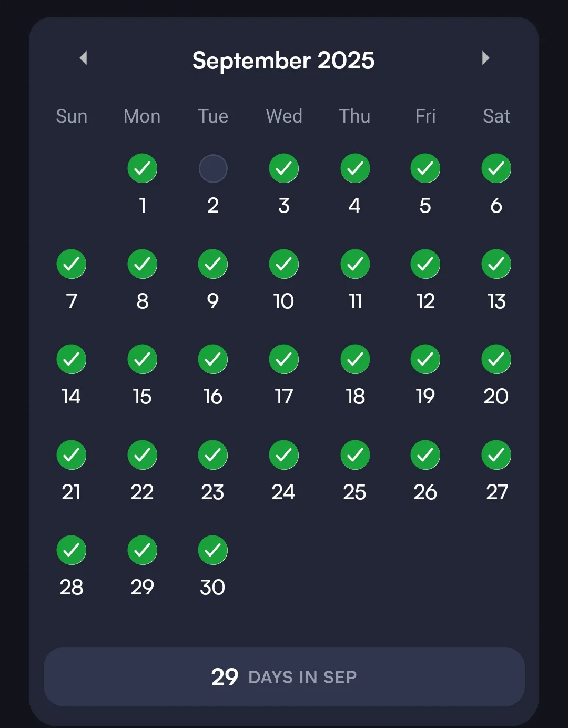
Task: Toggle the checkmark for September 30
Action: 213,550
